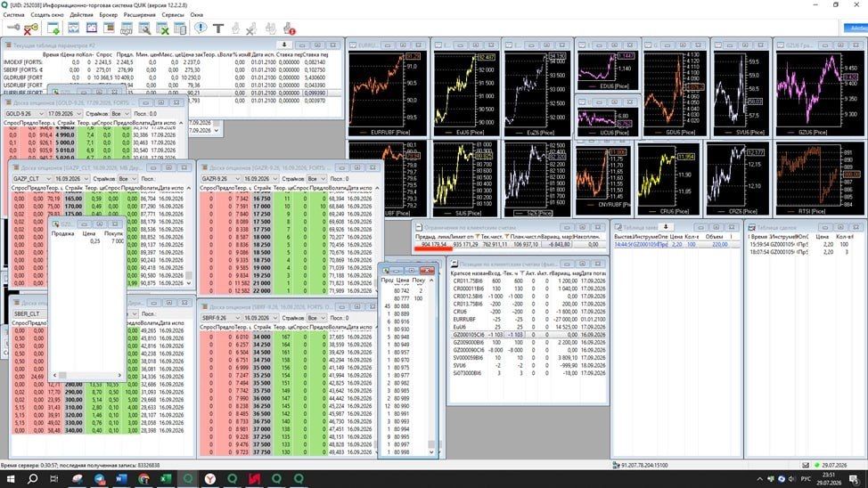The image size is (868, 488).
Task: Open the Страйков Все dropdown in GAZR-9.26 board
Action: [316, 179]
